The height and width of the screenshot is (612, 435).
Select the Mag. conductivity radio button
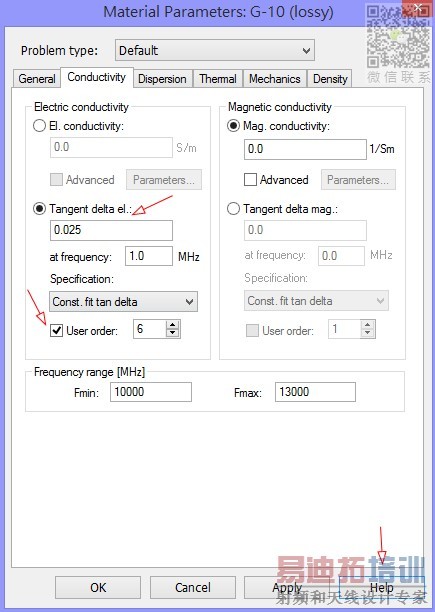click(233, 126)
